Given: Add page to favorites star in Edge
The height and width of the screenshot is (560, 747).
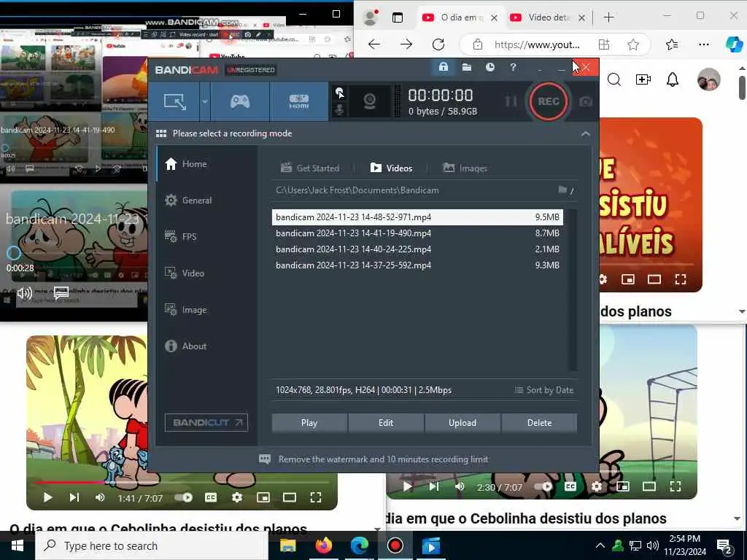Looking at the screenshot, I should pos(632,44).
